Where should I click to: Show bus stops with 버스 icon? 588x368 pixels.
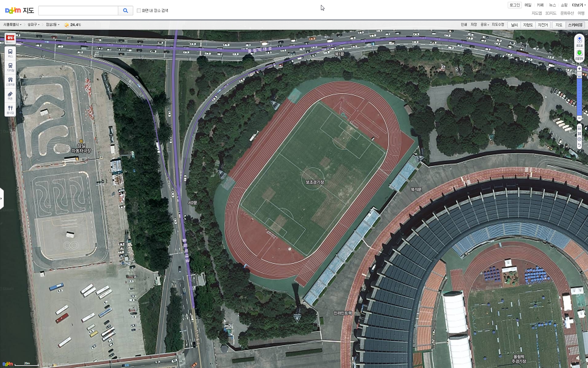(10, 53)
